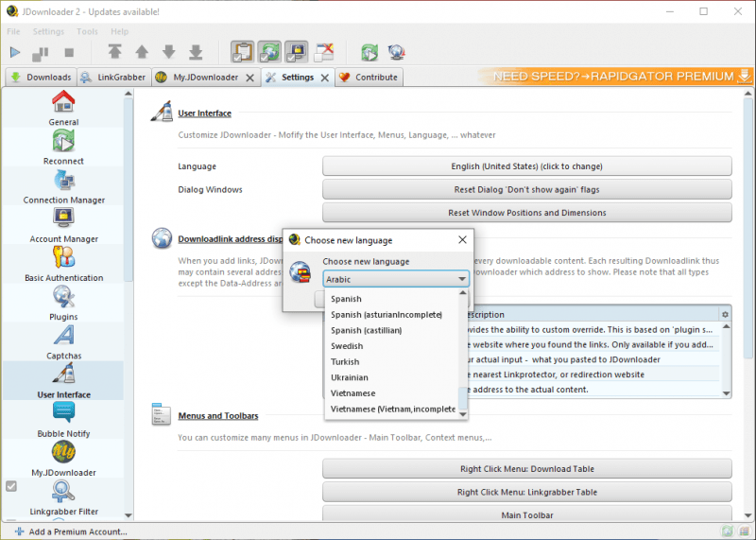Open Account Manager settings

point(63,225)
